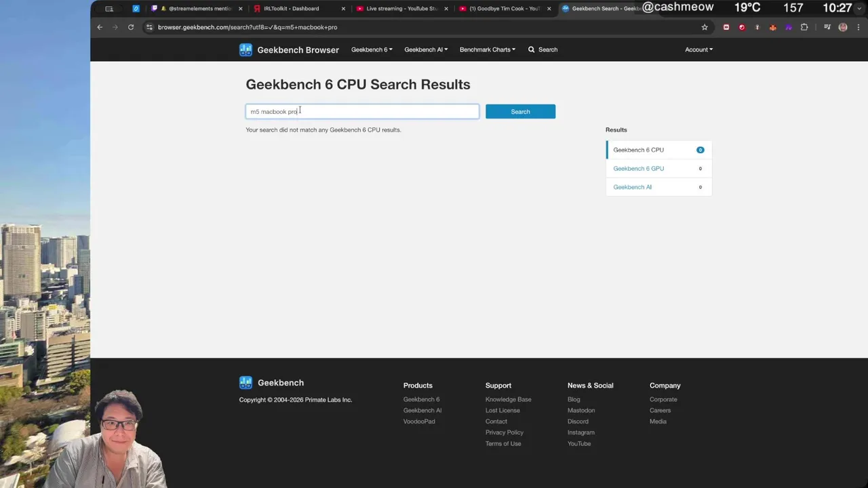
Task: Go back with the browser back arrow
Action: click(100, 27)
